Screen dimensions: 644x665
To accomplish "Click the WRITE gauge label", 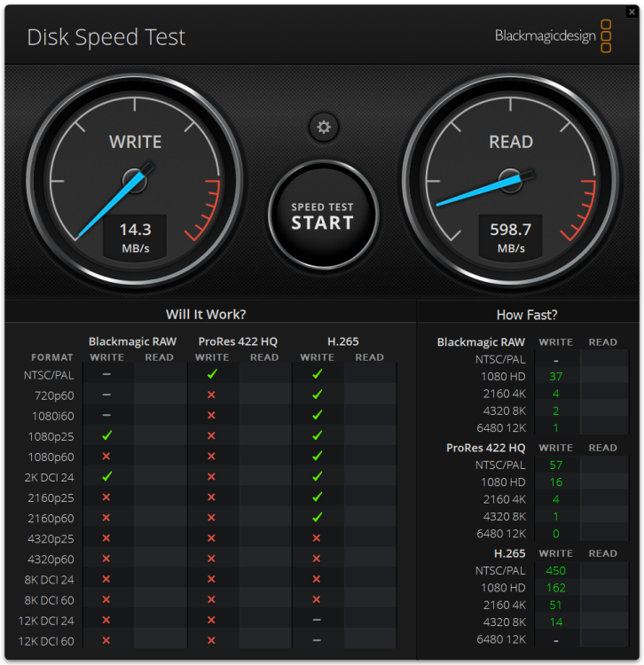I will pyautogui.click(x=136, y=142).
